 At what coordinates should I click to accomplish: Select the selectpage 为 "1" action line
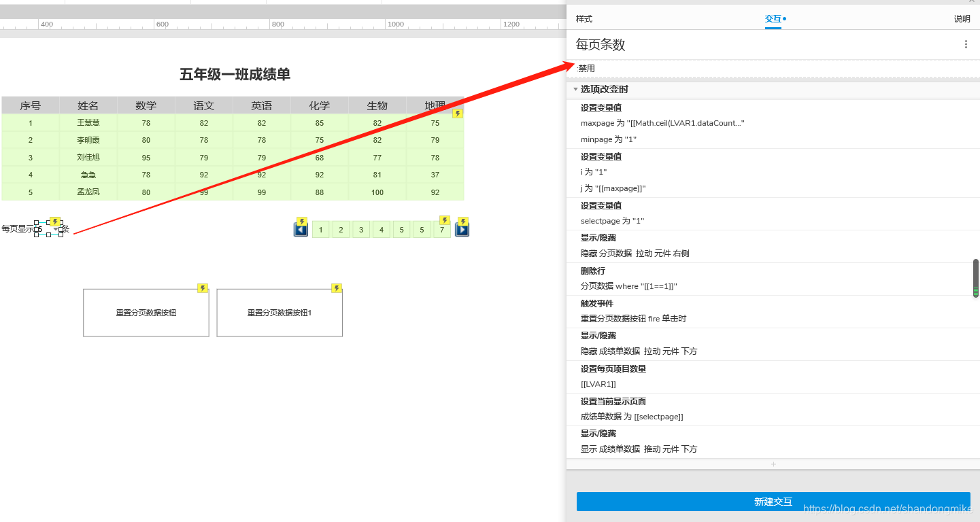(x=612, y=221)
